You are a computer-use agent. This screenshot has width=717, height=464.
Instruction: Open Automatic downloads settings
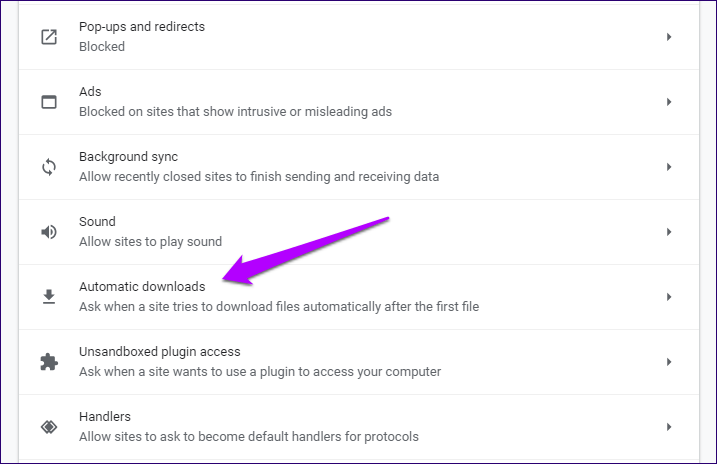point(359,297)
